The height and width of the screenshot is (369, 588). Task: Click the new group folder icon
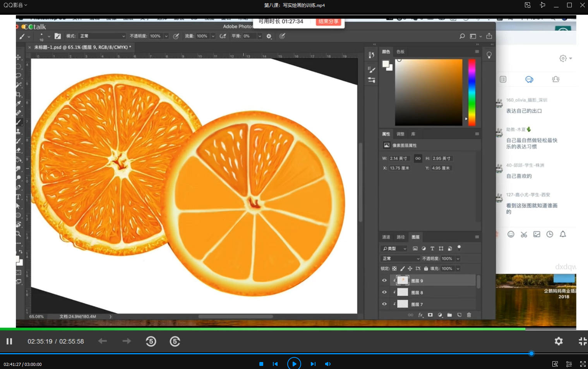[449, 315]
